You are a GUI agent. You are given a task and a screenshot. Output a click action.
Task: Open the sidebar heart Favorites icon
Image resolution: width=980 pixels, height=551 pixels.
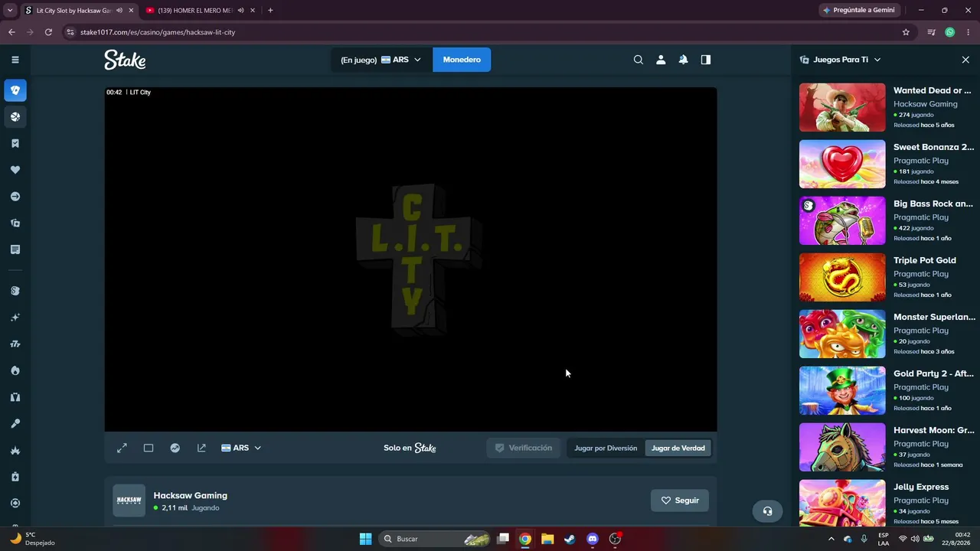coord(15,170)
